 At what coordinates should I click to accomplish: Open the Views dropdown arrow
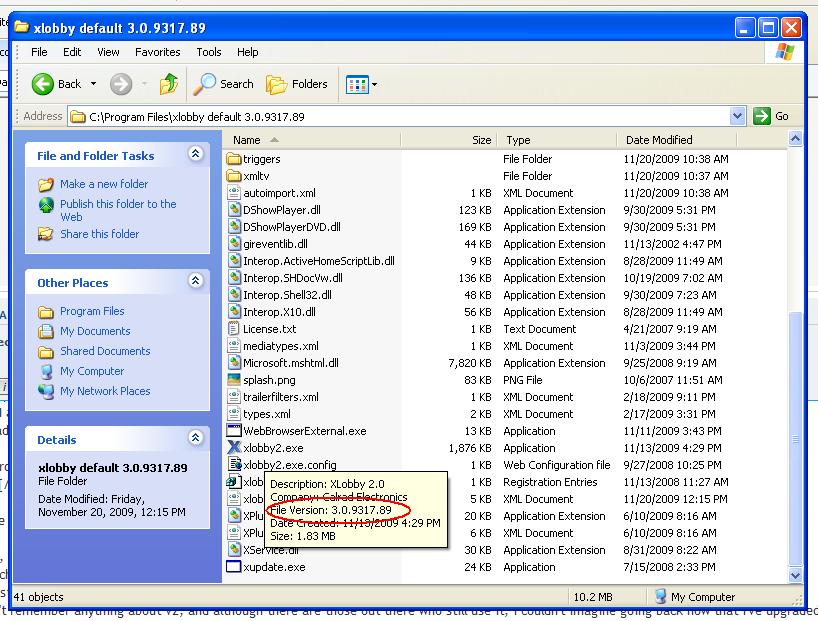(x=375, y=85)
